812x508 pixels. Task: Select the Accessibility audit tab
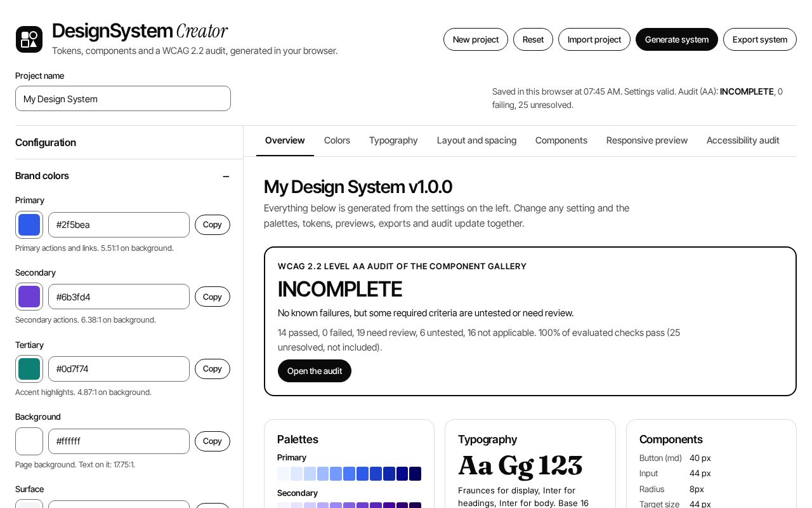tap(743, 140)
